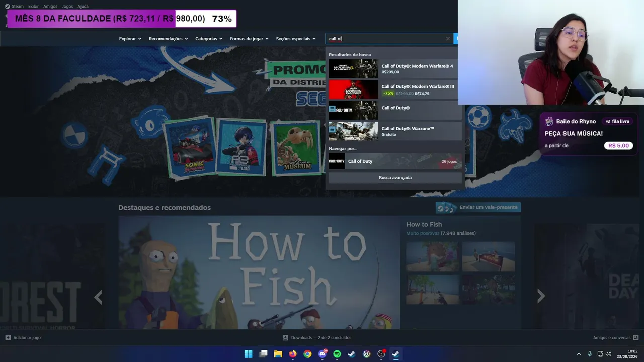Open Discord from the taskbar
This screenshot has width=644, height=362.
[323, 354]
